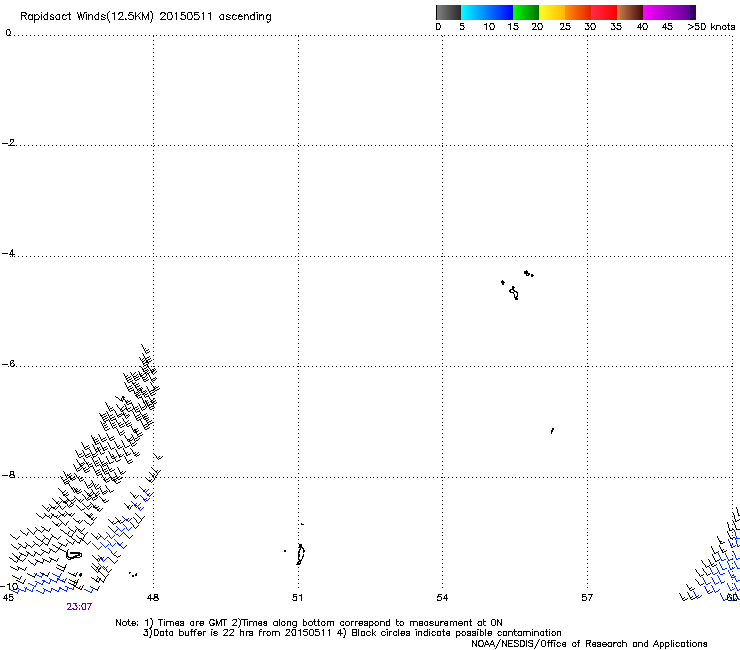
Task: Click the longitude label 54
Action: click(x=442, y=598)
